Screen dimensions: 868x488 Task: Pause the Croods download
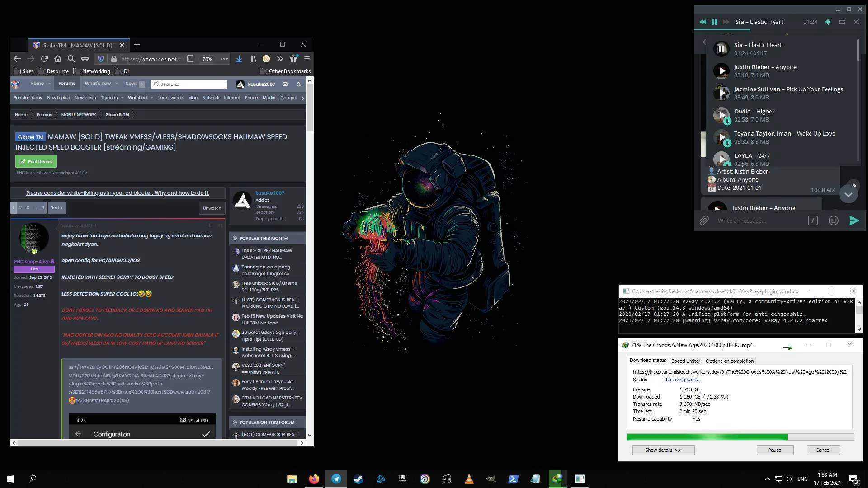[774, 450]
